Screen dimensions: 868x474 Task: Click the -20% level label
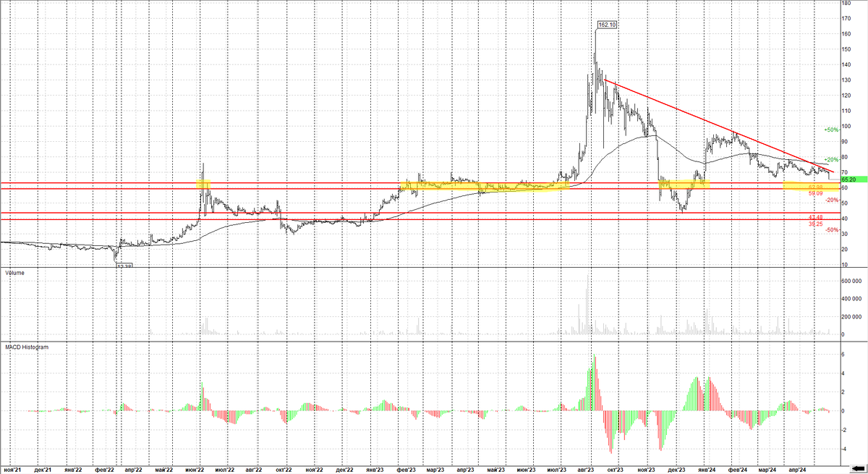coord(831,200)
